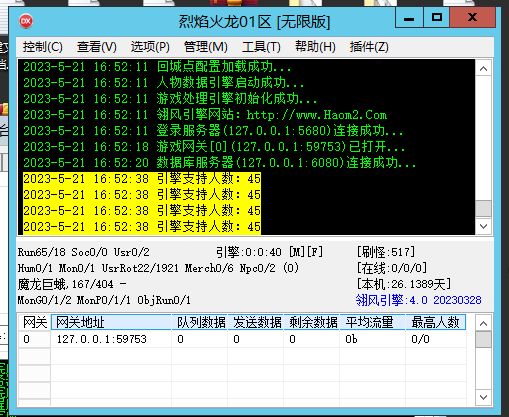509x417 pixels.
Task: Click the red DX application icon
Action: [26, 22]
